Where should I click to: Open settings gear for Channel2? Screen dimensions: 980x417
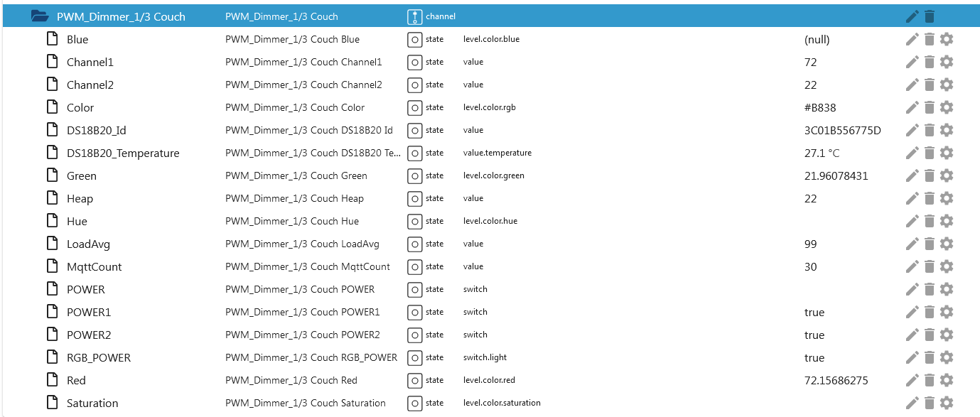tap(947, 85)
